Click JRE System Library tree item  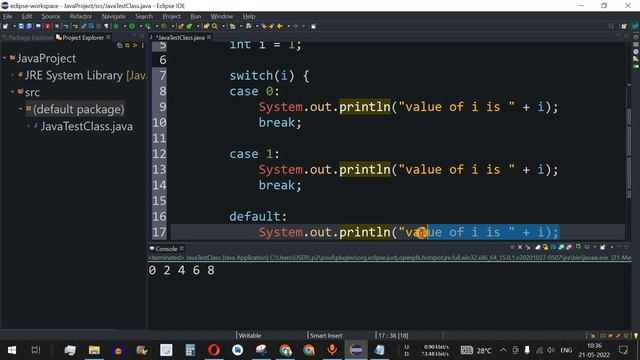point(85,76)
